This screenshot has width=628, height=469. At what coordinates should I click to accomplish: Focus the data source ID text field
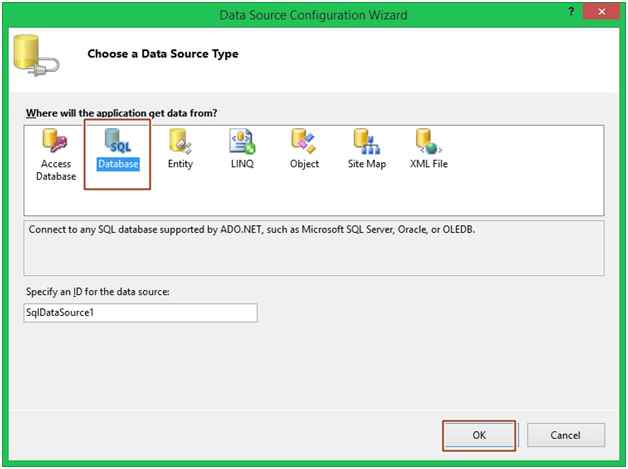(141, 313)
